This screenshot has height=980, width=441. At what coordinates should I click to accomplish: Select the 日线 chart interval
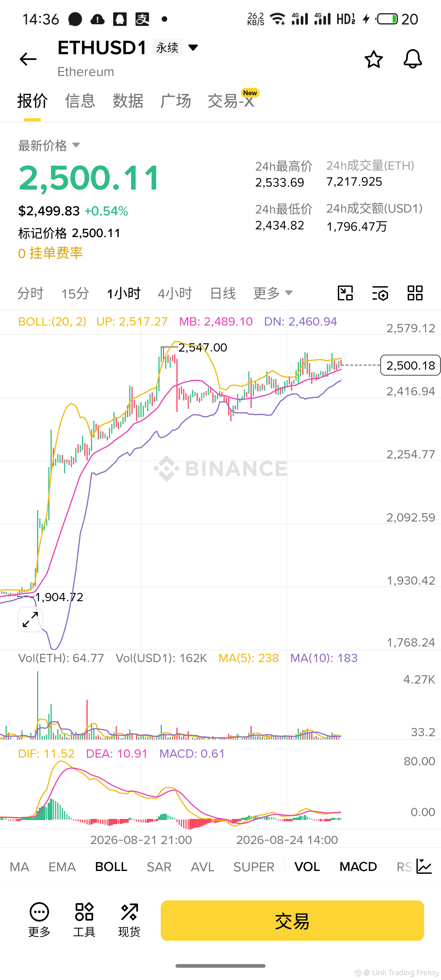pos(223,293)
